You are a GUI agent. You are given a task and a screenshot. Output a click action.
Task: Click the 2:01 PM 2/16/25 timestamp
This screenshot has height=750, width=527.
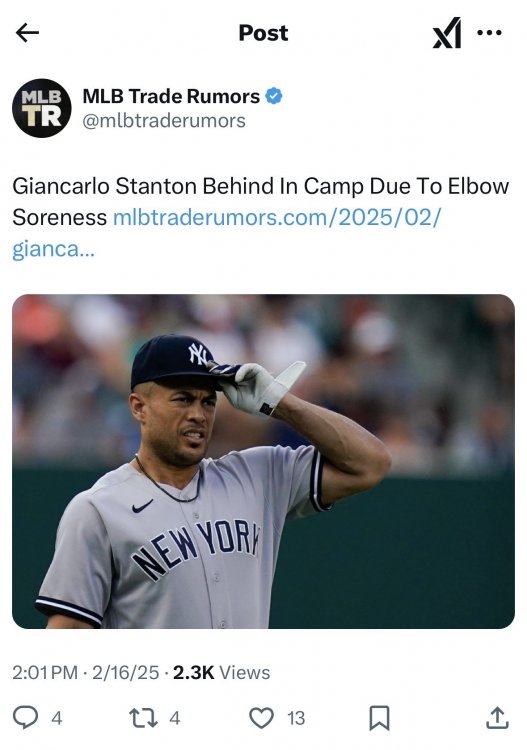click(86, 673)
